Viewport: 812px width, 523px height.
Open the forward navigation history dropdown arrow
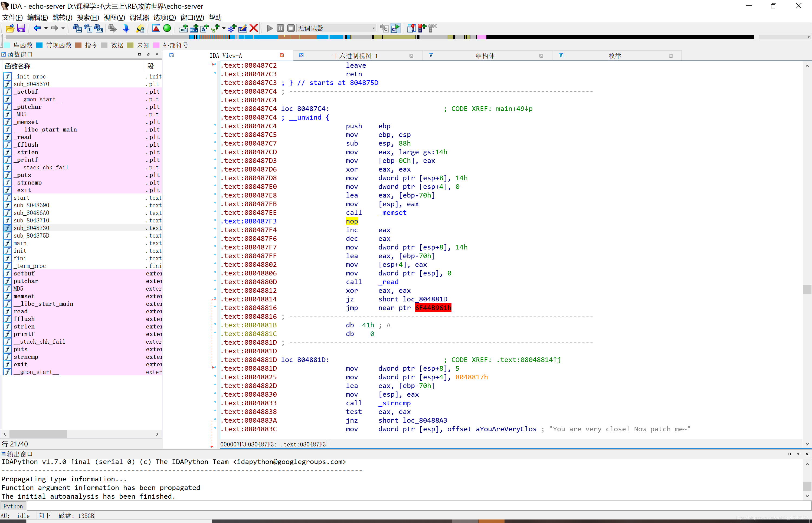point(63,28)
